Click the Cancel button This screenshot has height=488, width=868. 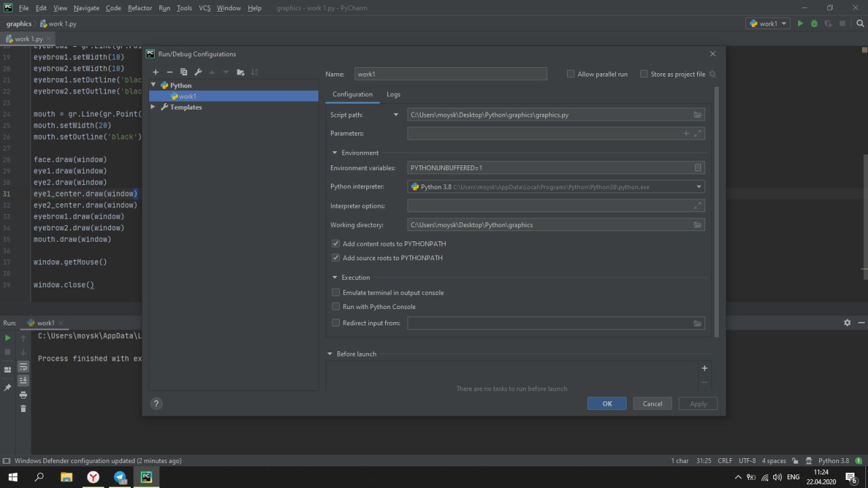click(652, 403)
